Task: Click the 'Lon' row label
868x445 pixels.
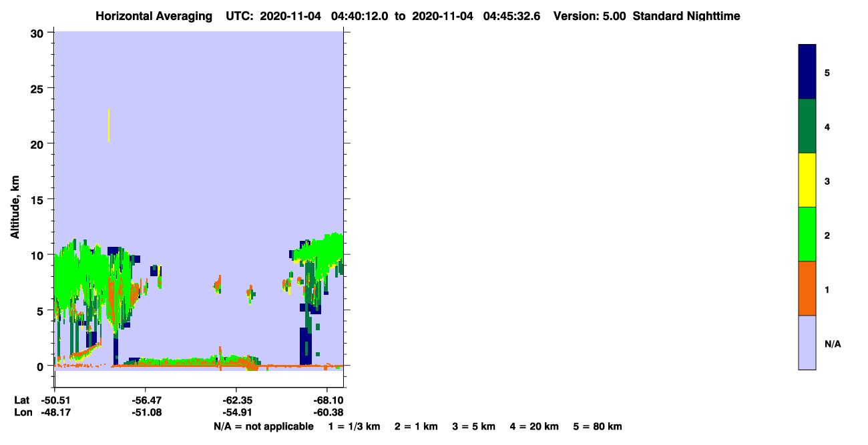Action: pyautogui.click(x=23, y=412)
